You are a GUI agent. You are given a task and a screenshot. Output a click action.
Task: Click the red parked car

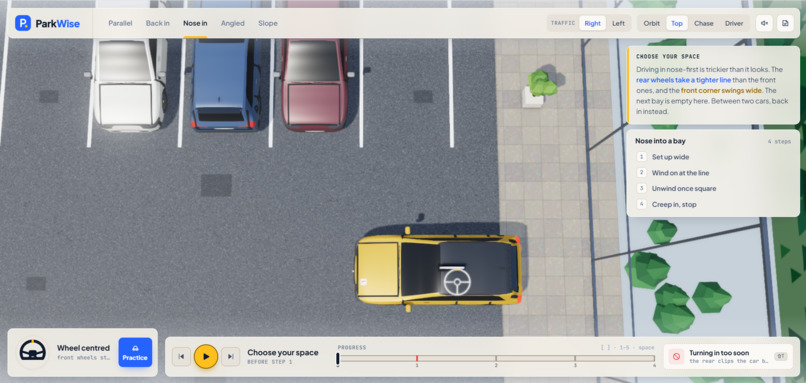314,85
